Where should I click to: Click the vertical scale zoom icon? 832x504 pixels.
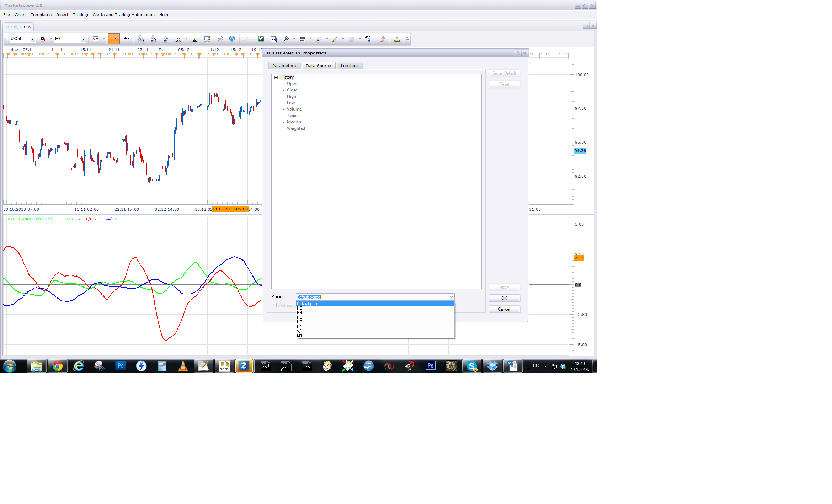pos(178,39)
